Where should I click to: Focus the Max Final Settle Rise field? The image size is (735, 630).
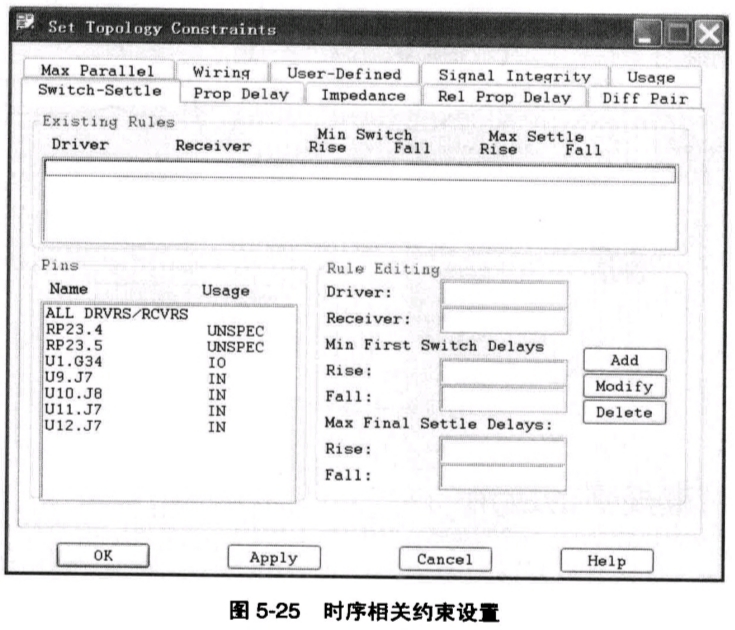(x=503, y=451)
